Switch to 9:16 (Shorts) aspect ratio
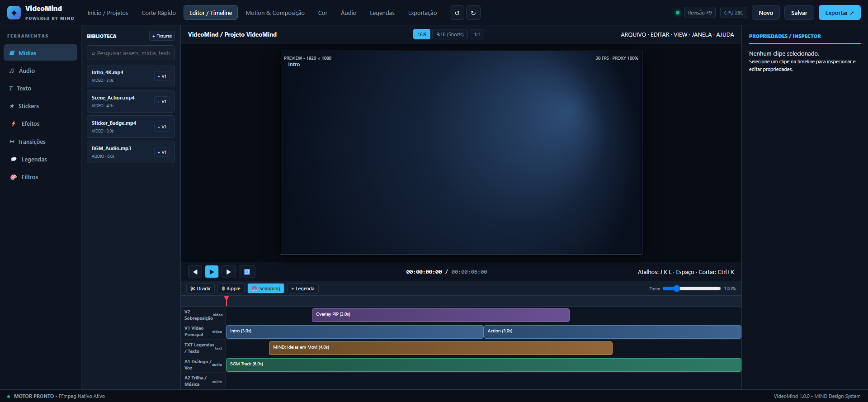This screenshot has height=402, width=868. click(450, 34)
